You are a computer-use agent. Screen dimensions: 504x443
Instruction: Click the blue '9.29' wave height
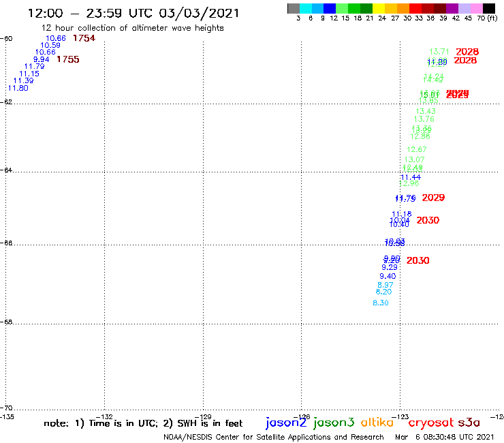(x=390, y=267)
